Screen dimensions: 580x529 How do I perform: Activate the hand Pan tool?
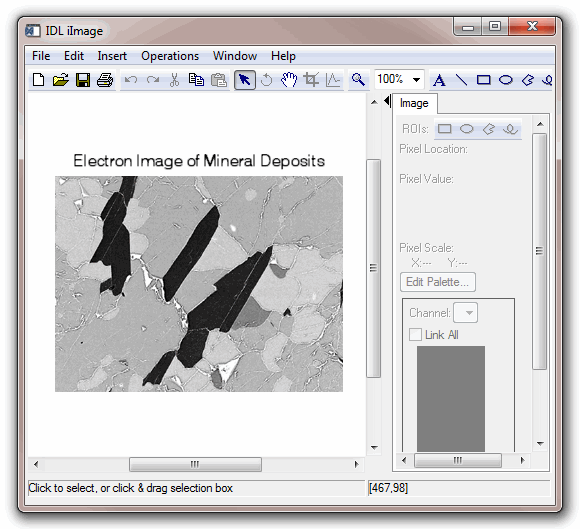289,80
